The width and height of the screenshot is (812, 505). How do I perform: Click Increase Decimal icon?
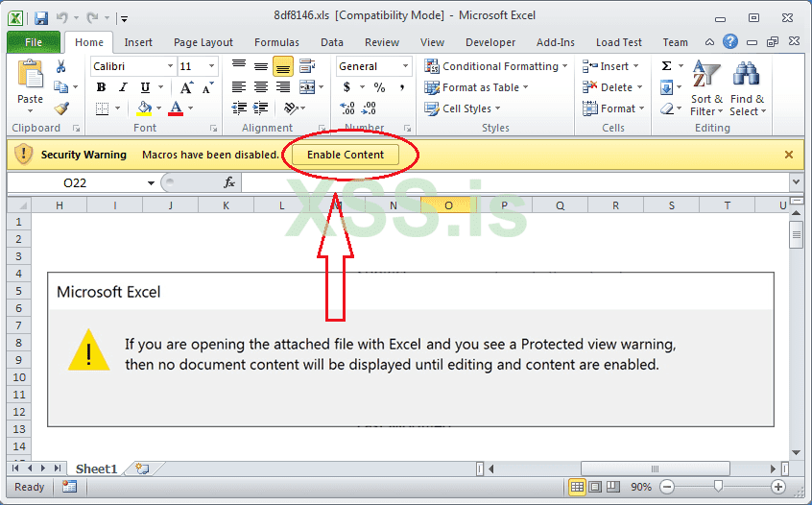(346, 108)
